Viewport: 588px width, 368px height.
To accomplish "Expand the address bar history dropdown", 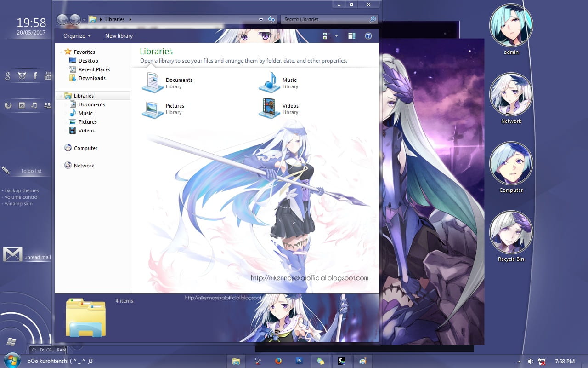I will pos(261,19).
